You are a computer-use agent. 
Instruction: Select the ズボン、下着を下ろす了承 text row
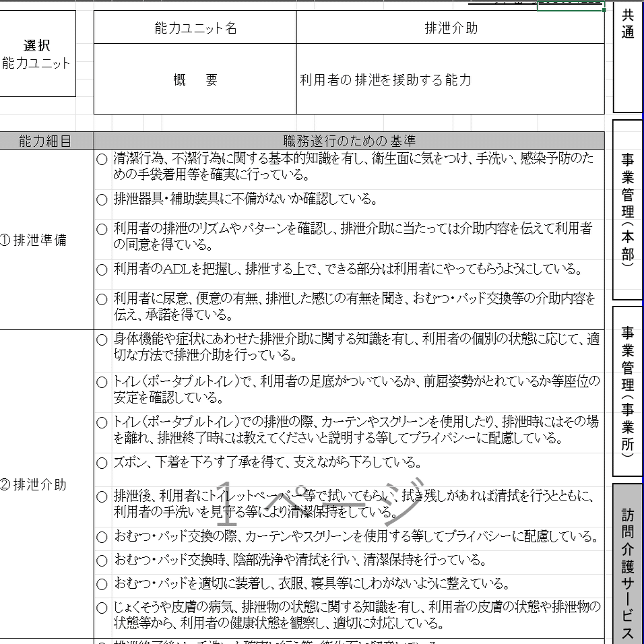(268, 463)
